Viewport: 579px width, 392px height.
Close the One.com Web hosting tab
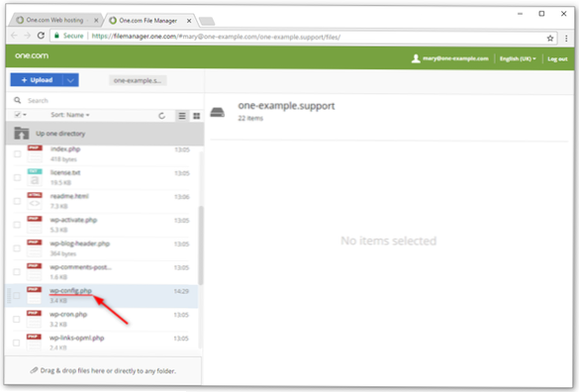96,21
